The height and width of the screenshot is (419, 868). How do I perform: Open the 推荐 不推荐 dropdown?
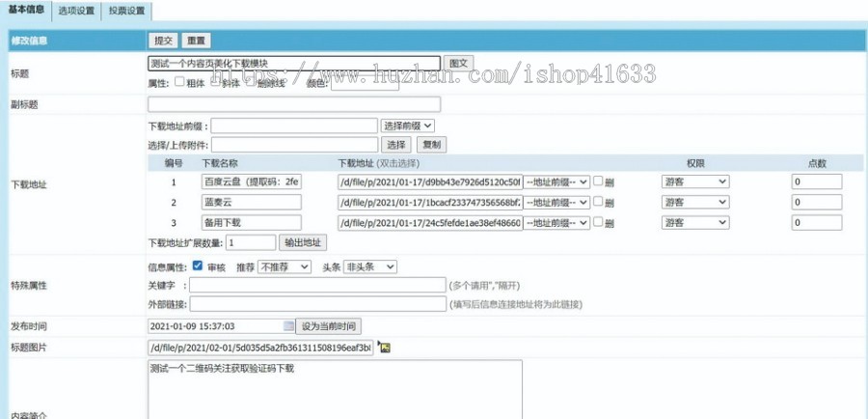[x=285, y=266]
